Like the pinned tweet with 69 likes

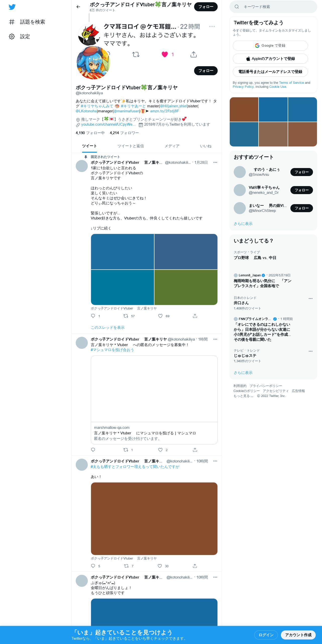coord(160,316)
